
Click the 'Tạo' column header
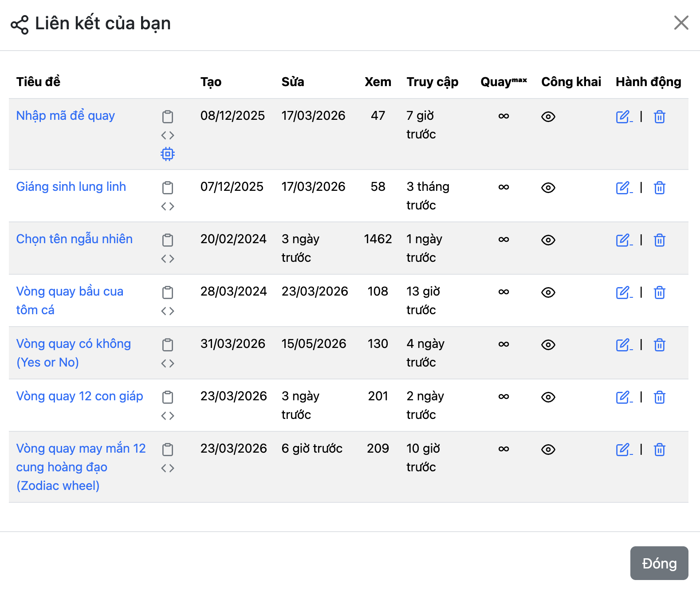211,82
